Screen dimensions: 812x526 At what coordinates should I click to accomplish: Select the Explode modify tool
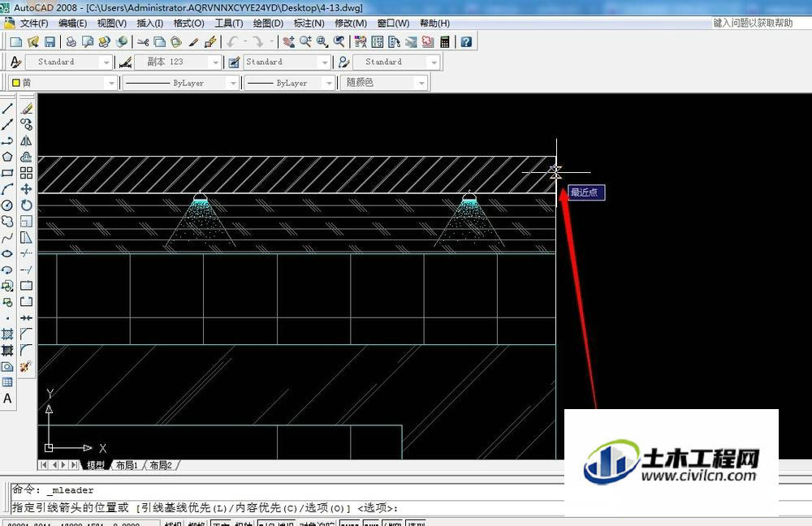pyautogui.click(x=27, y=367)
